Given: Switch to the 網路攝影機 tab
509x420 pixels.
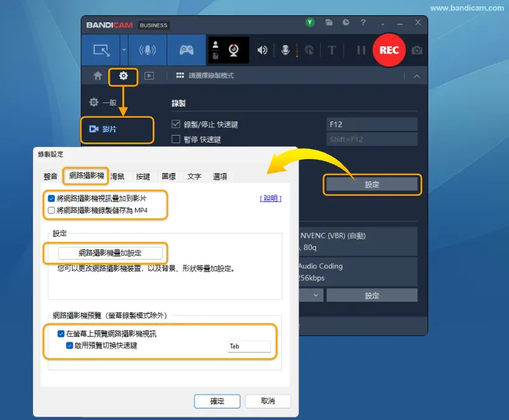Looking at the screenshot, I should coord(87,176).
